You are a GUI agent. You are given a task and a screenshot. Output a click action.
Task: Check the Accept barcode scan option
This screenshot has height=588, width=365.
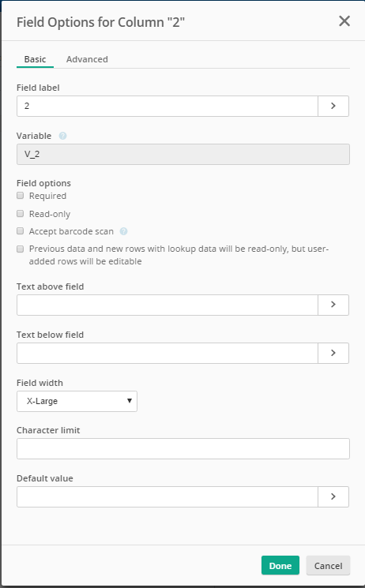click(21, 231)
